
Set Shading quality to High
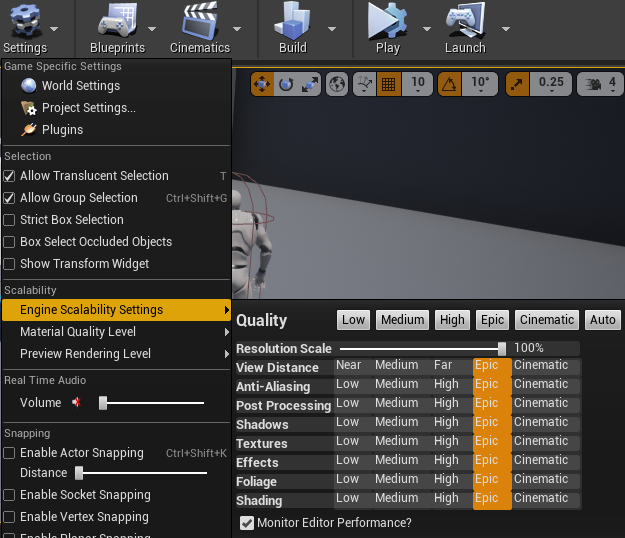tap(452, 498)
